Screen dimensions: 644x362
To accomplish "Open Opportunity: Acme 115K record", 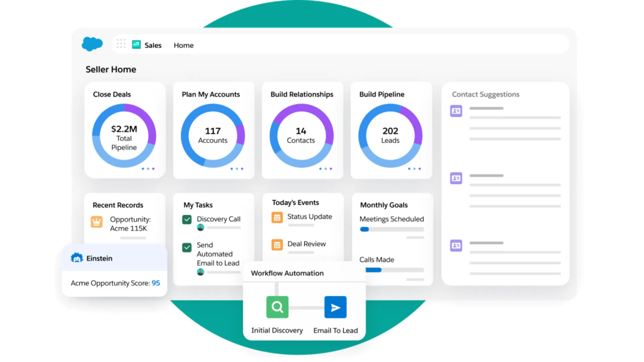I will click(130, 224).
